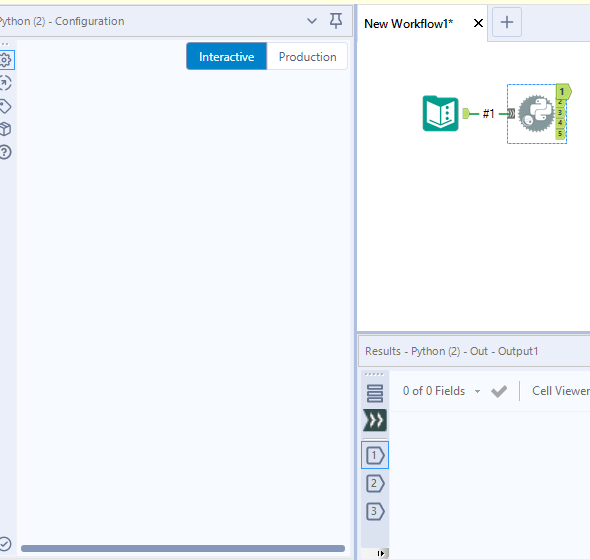Screen dimensions: 590x560
Task: Show input anchor data in results
Action: pos(375,420)
